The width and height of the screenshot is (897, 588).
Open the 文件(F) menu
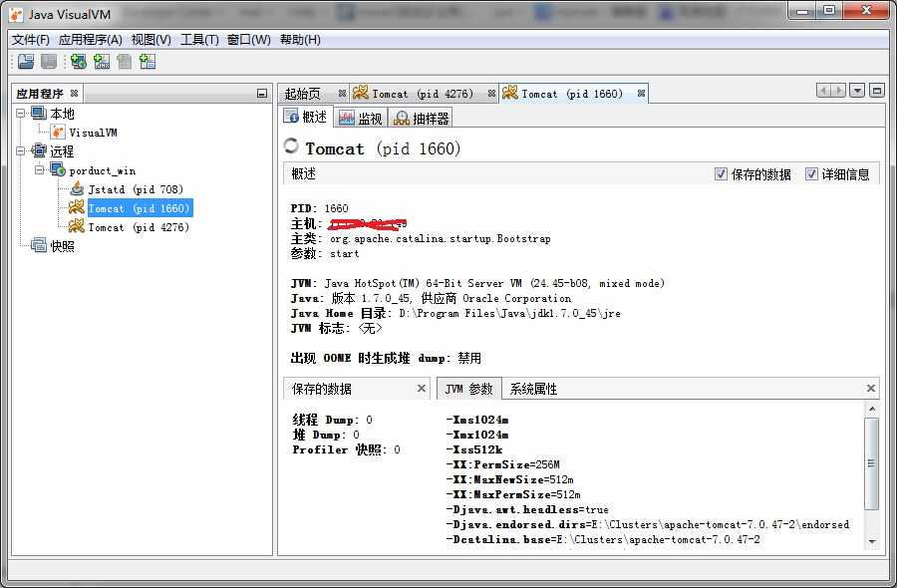click(x=31, y=40)
